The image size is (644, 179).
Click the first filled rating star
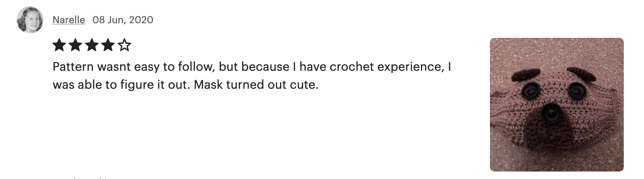point(59,46)
